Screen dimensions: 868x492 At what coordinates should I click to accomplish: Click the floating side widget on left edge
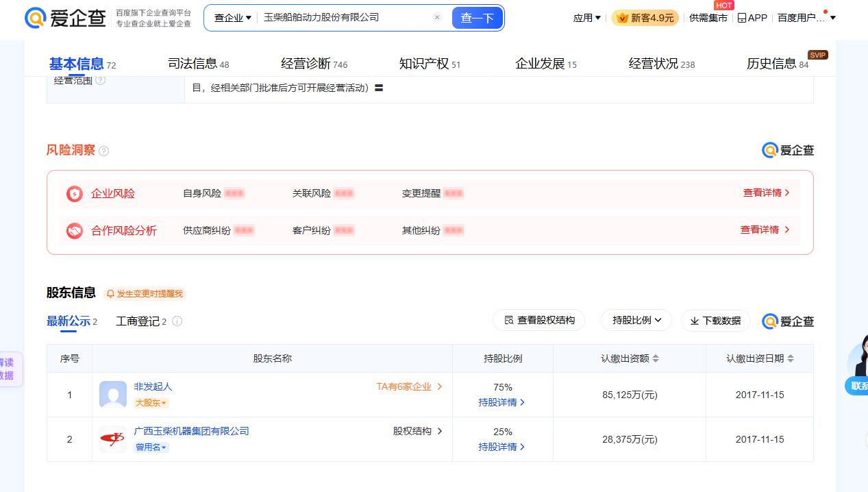10,369
